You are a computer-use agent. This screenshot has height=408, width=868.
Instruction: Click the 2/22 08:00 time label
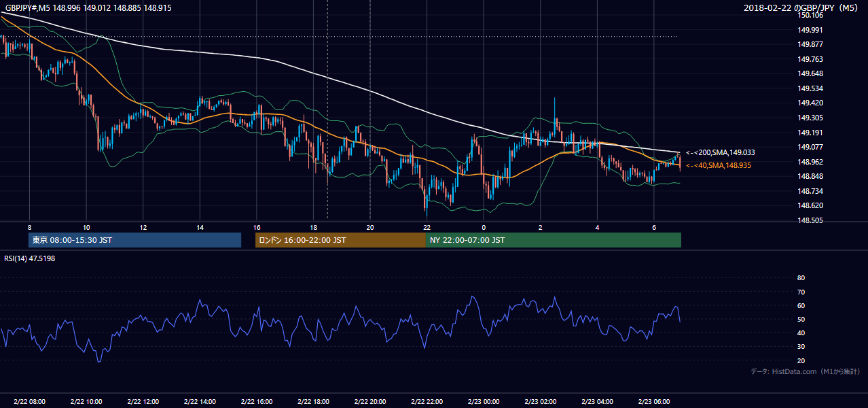tap(29, 402)
